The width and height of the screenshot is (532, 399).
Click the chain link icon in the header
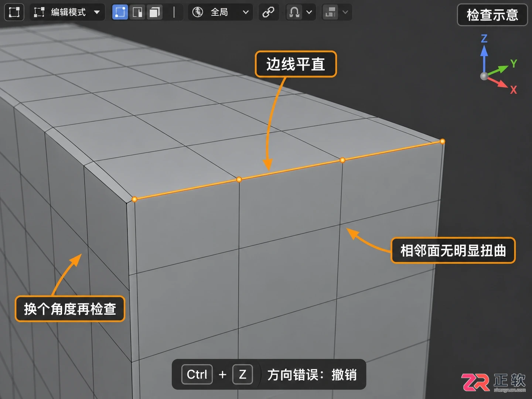coord(269,12)
